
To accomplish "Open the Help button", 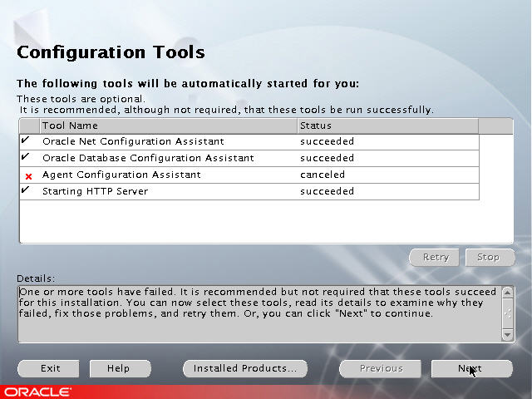I will pos(120,368).
